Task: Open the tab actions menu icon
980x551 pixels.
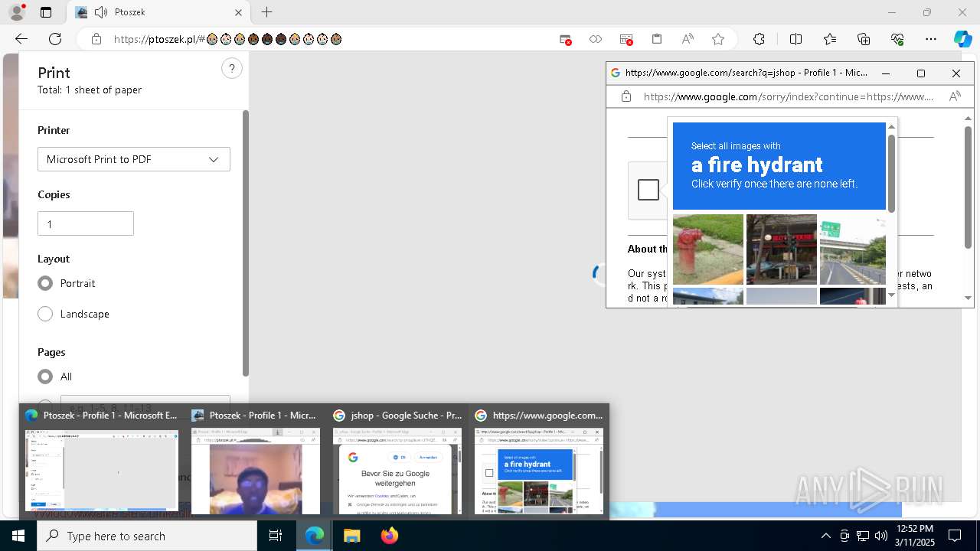Action: (46, 12)
